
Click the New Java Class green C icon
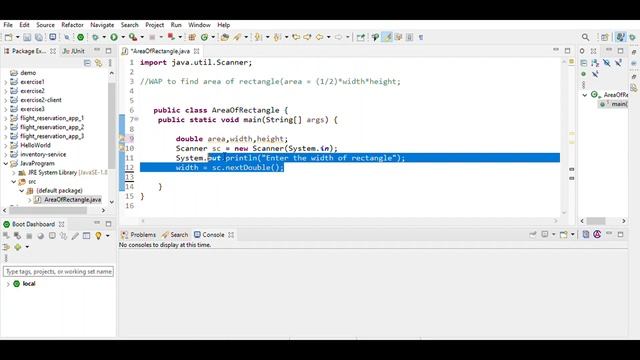point(204,37)
